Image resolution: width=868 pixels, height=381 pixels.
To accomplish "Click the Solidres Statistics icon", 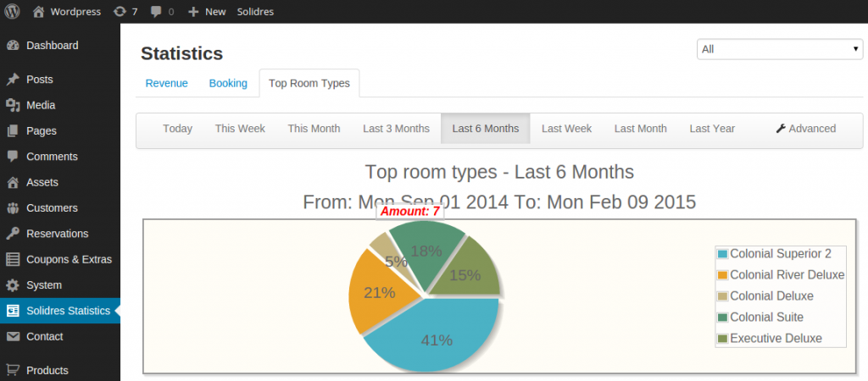I will click(x=13, y=311).
